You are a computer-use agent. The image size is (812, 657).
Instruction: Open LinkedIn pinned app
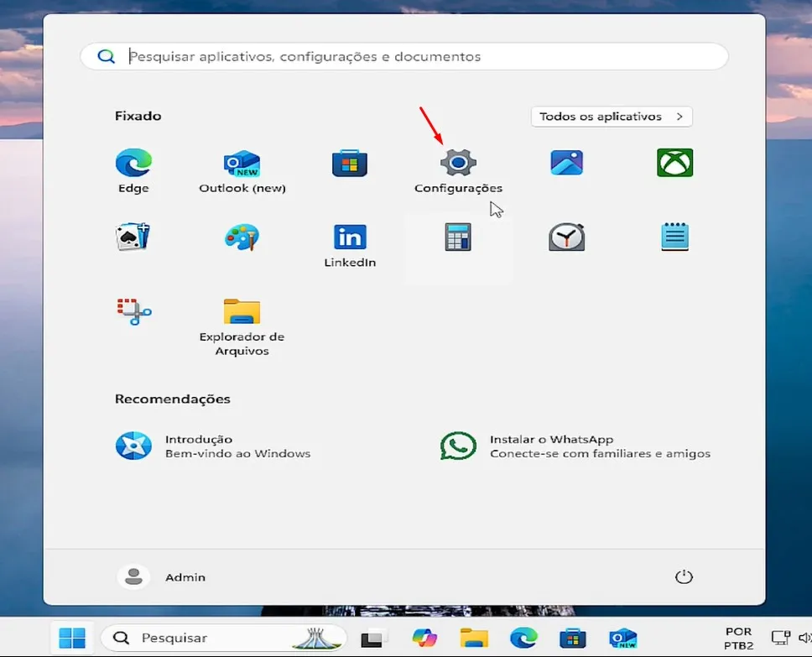tap(350, 237)
